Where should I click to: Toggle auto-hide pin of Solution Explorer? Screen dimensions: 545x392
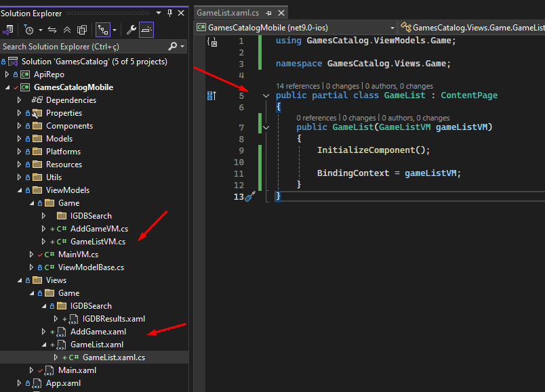click(x=169, y=13)
